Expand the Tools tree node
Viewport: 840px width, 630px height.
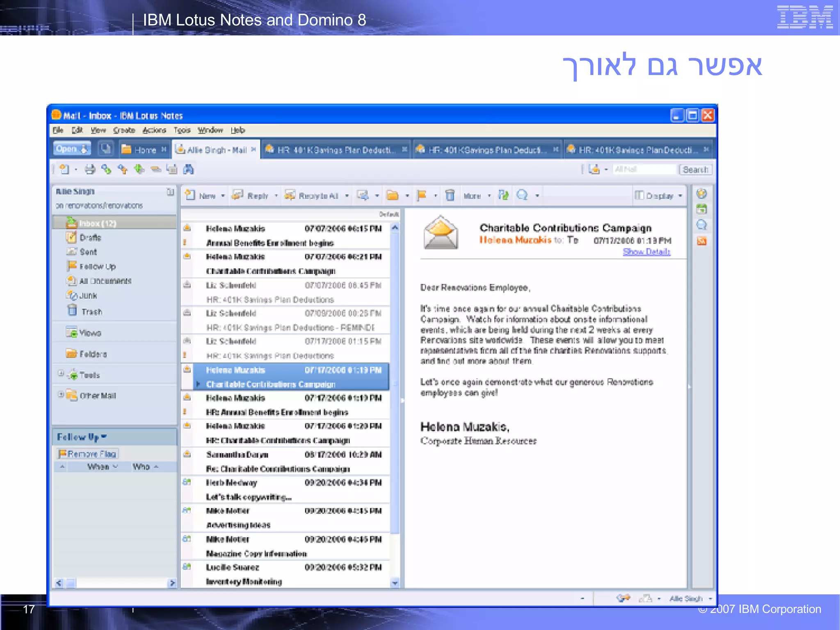pyautogui.click(x=61, y=373)
